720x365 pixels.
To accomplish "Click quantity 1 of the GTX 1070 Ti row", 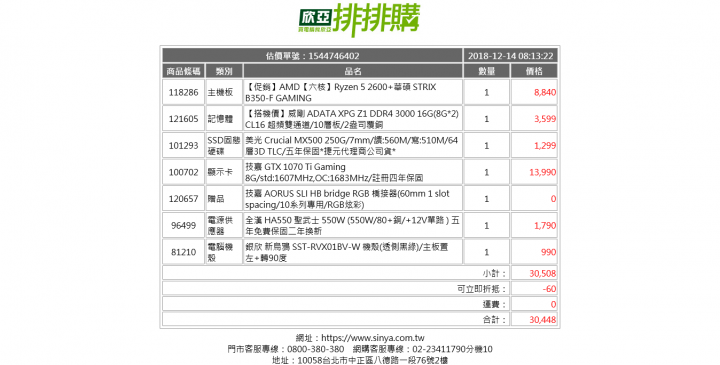I will tap(487, 172).
